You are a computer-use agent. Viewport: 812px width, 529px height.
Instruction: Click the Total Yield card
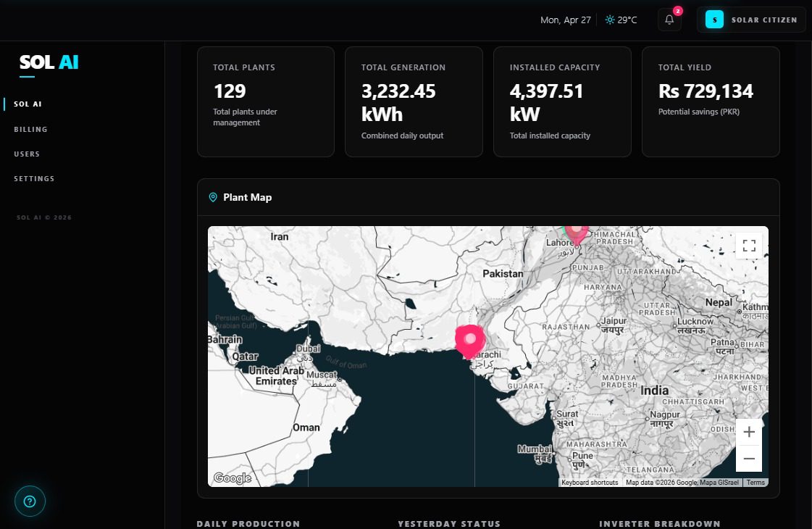pyautogui.click(x=711, y=101)
